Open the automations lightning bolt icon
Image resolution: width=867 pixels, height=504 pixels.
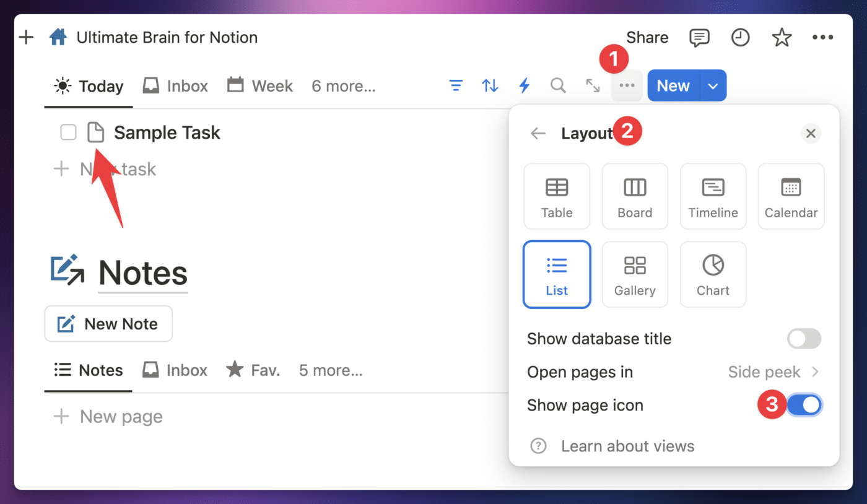tap(524, 85)
